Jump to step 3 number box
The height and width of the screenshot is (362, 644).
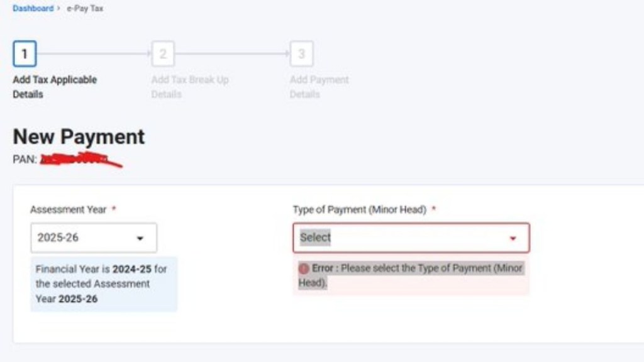(x=301, y=54)
